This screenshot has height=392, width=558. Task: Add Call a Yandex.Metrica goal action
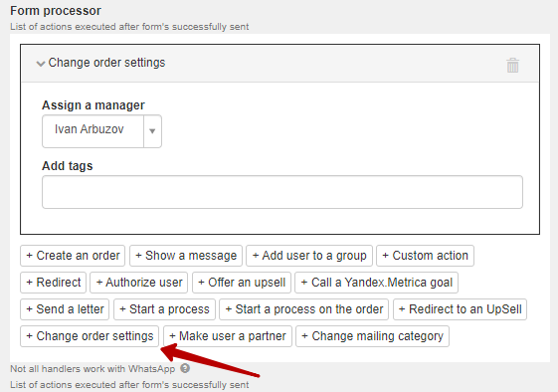click(377, 283)
